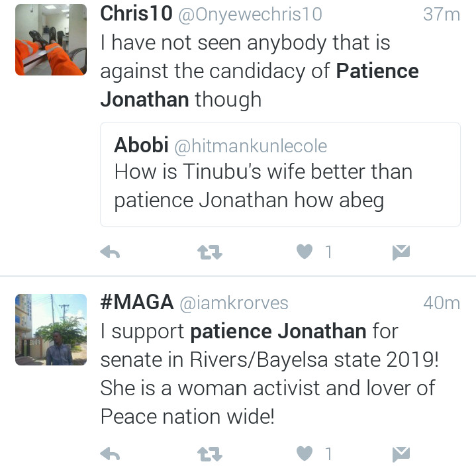Image resolution: width=476 pixels, height=476 pixels.
Task: Visit the @iamkrorves handle
Action: click(234, 304)
